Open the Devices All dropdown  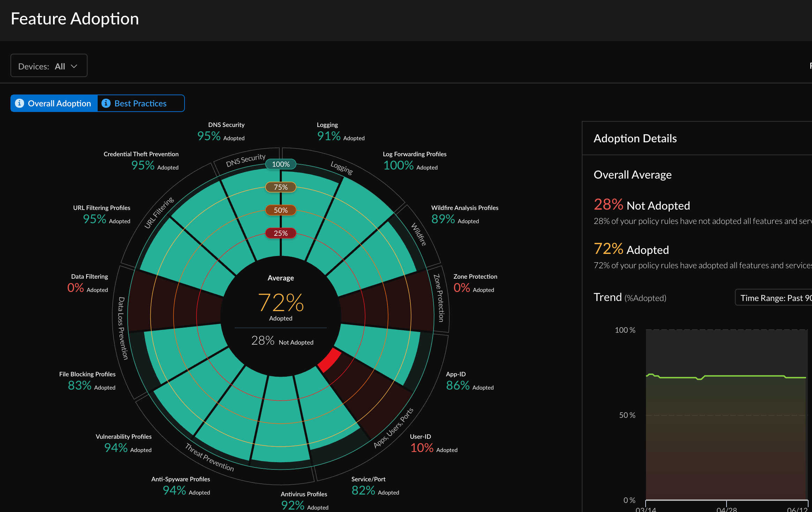coord(49,66)
